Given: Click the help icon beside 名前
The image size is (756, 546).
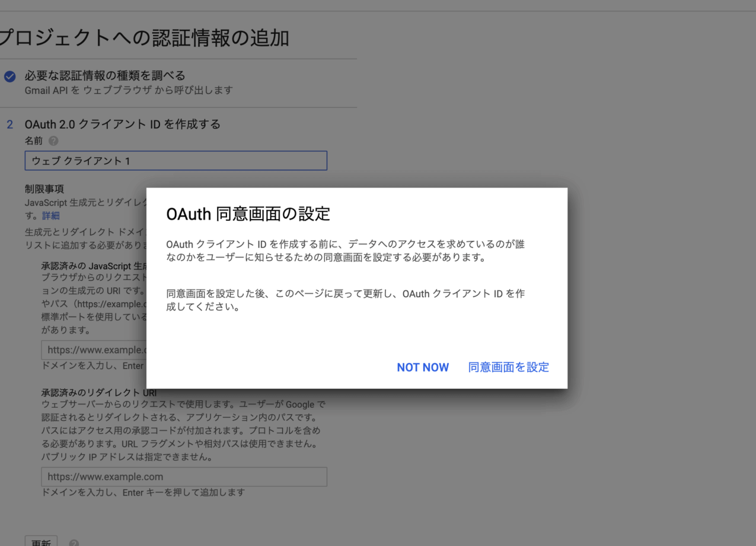Looking at the screenshot, I should pyautogui.click(x=53, y=141).
